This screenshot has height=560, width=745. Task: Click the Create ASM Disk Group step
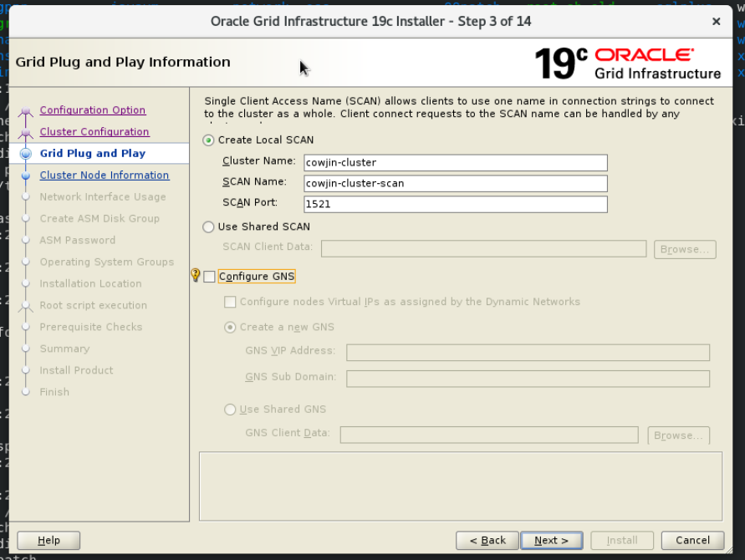[100, 218]
